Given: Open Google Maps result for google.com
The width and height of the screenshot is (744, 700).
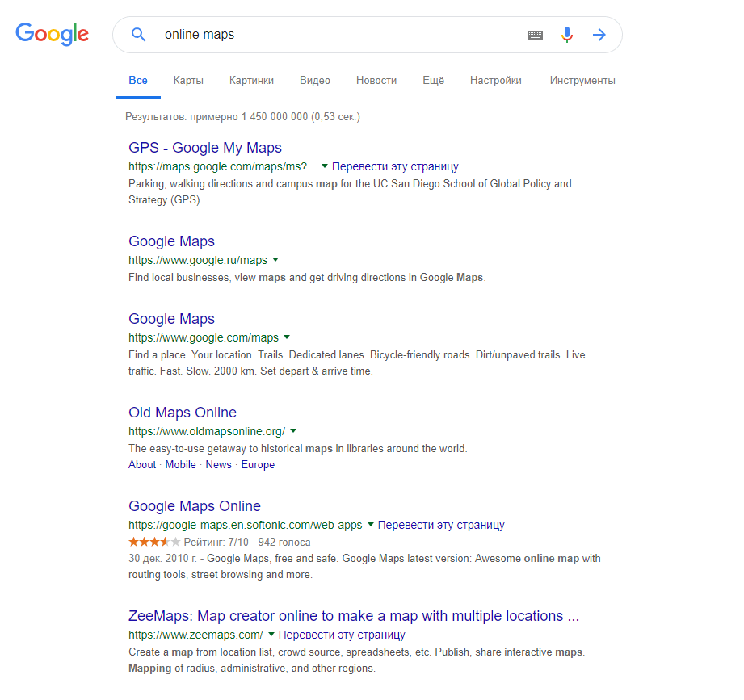Looking at the screenshot, I should [171, 319].
